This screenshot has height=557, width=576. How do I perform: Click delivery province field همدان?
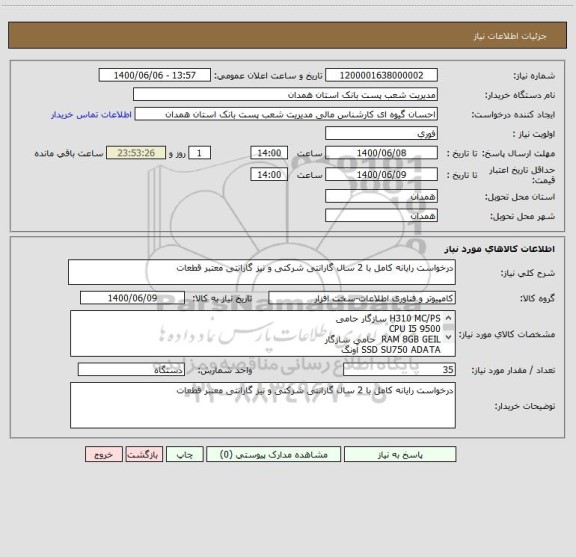click(x=381, y=196)
